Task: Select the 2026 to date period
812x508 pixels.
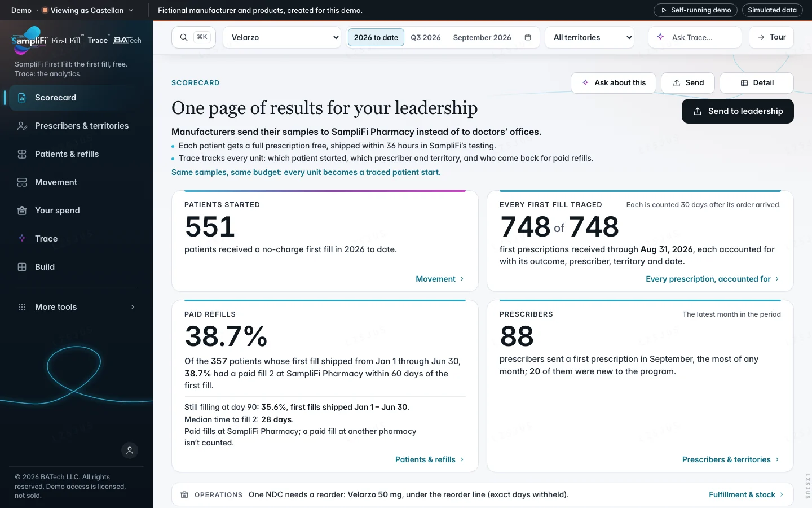Action: click(376, 37)
